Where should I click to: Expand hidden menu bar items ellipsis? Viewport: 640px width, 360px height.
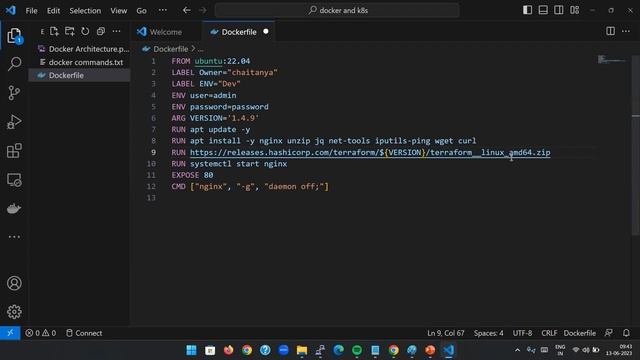(162, 10)
